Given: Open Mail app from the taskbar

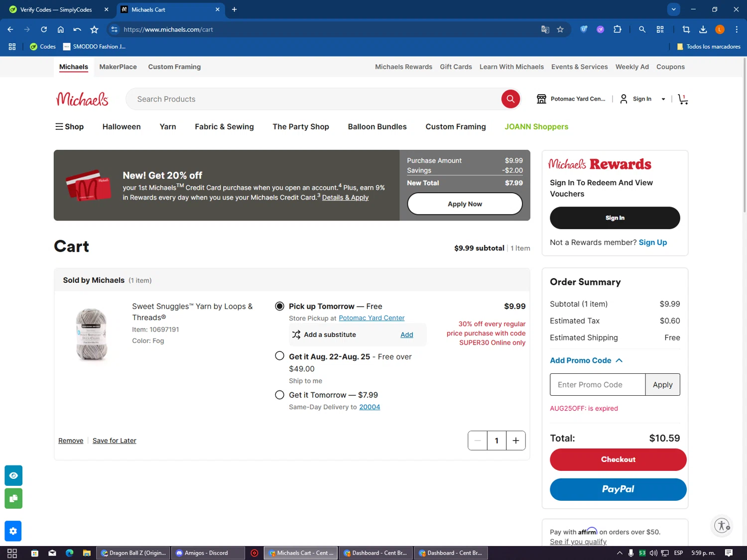Looking at the screenshot, I should pos(52,553).
